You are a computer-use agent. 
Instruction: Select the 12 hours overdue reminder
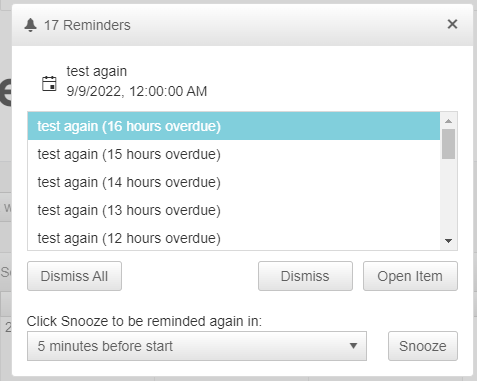[234, 237]
